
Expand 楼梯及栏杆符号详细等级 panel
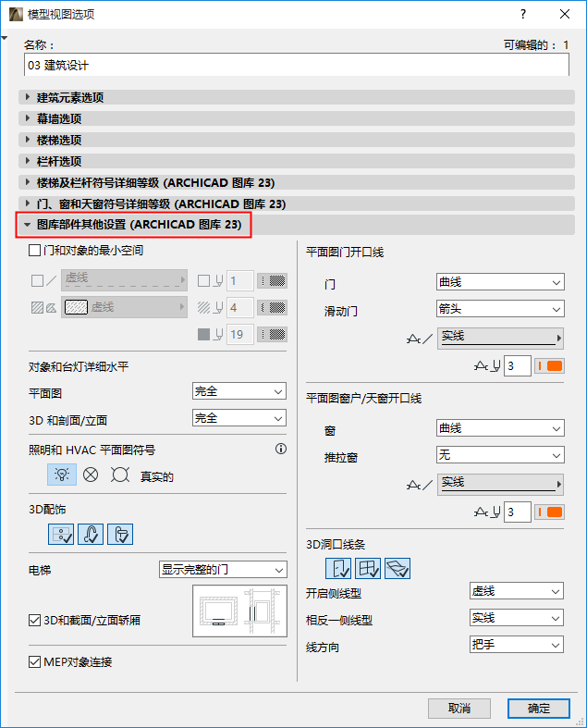point(297,182)
